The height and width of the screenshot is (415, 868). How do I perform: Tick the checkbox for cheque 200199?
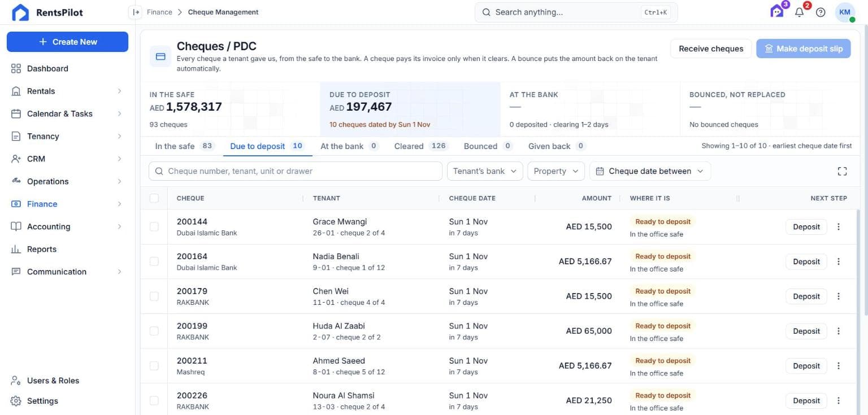[x=154, y=331]
